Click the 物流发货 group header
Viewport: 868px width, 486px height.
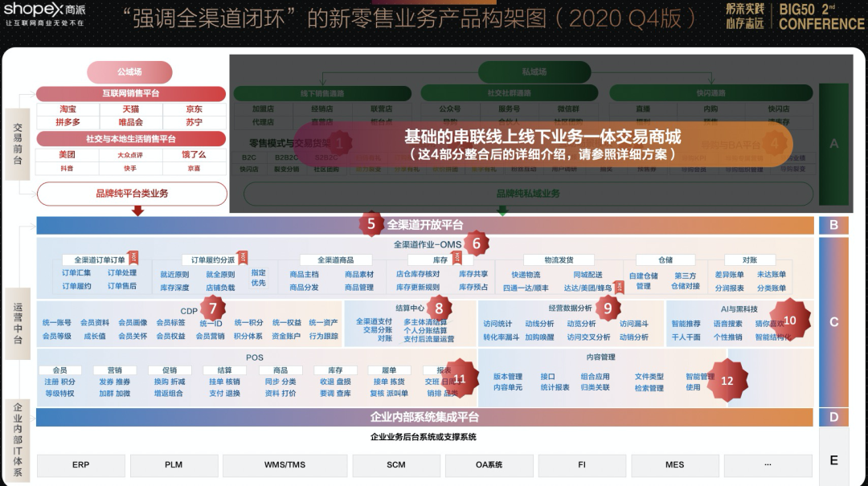pyautogui.click(x=559, y=259)
